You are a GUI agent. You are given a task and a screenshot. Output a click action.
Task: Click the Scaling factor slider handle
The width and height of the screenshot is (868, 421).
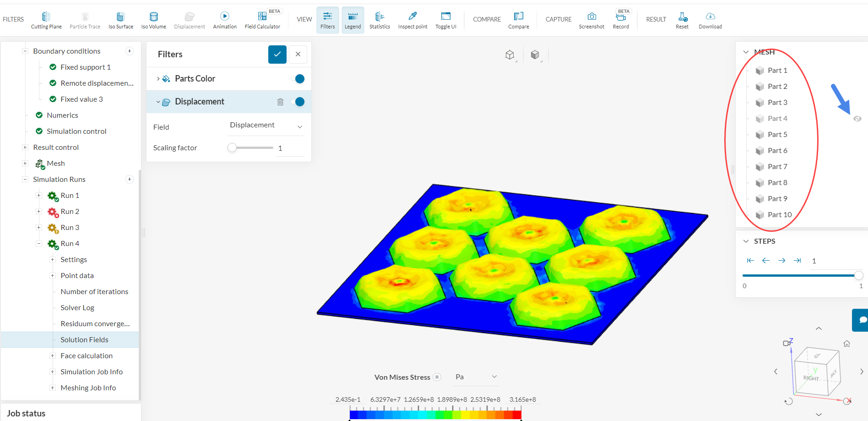pos(232,148)
